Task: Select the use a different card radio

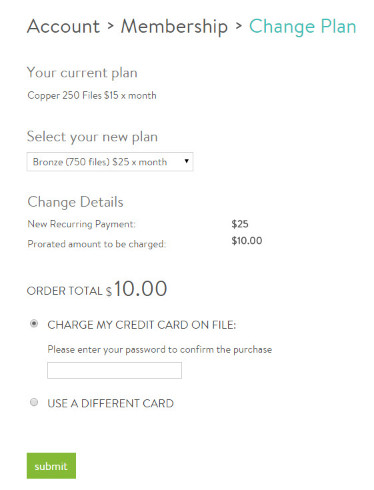Action: 34,402
